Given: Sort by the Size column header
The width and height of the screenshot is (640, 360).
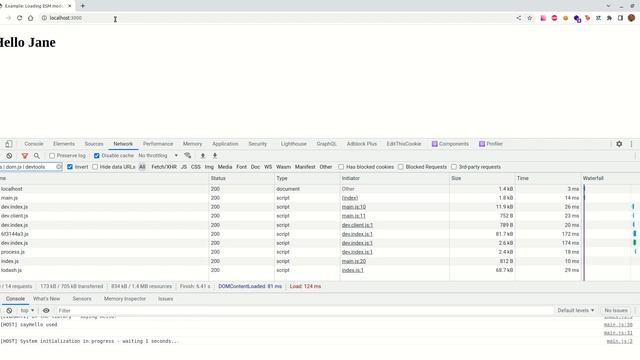Looking at the screenshot, I should (482, 178).
